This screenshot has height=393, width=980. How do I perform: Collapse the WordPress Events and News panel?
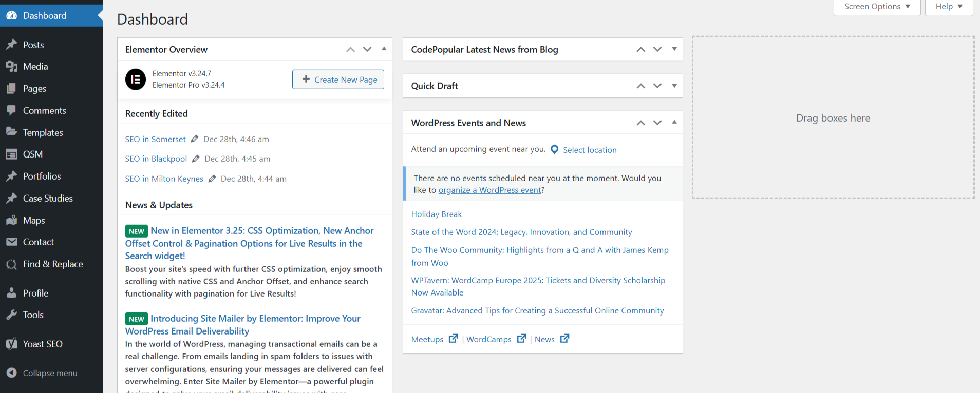pos(674,122)
